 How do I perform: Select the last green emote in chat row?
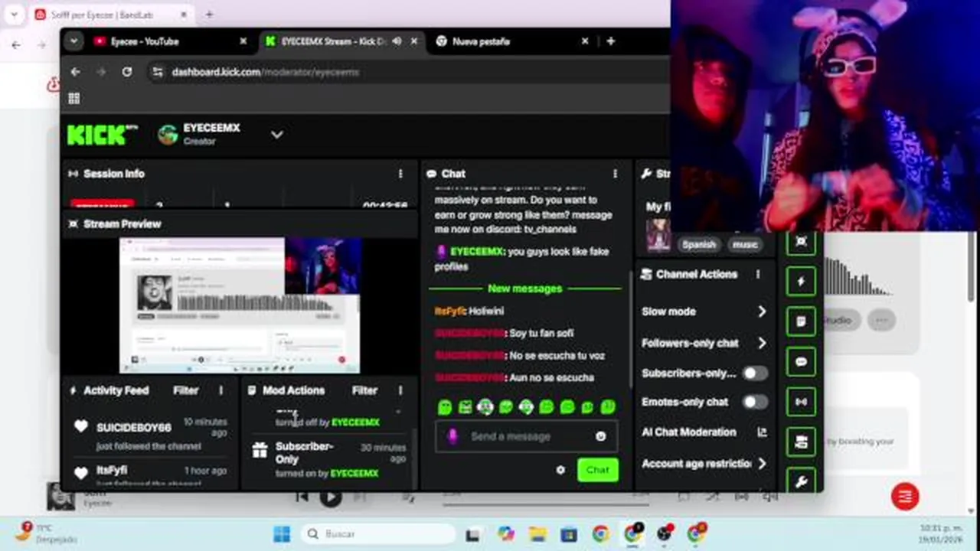(608, 407)
